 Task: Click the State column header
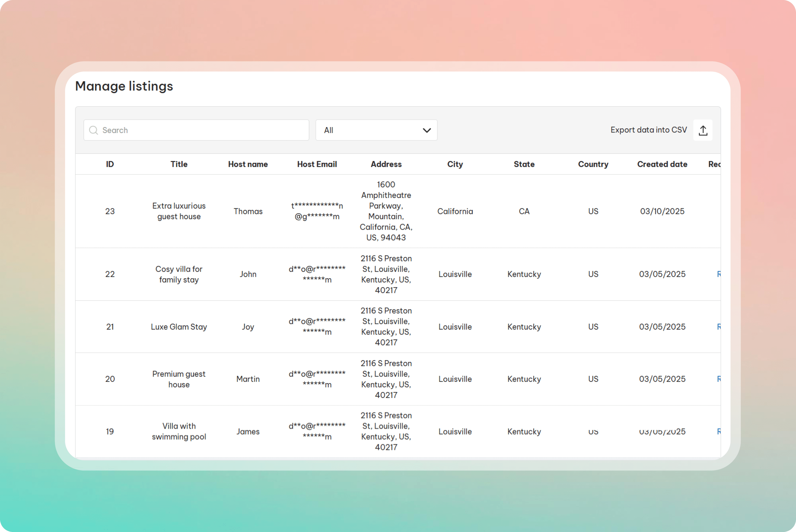coord(524,164)
